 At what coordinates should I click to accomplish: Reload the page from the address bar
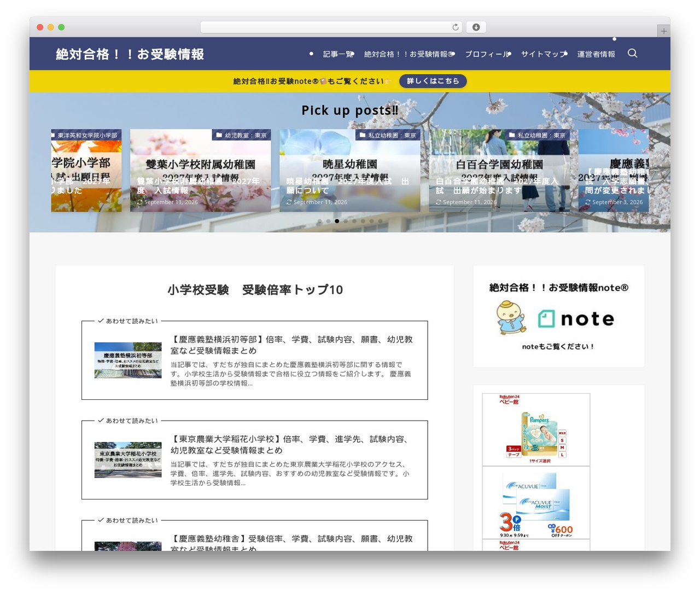click(456, 27)
